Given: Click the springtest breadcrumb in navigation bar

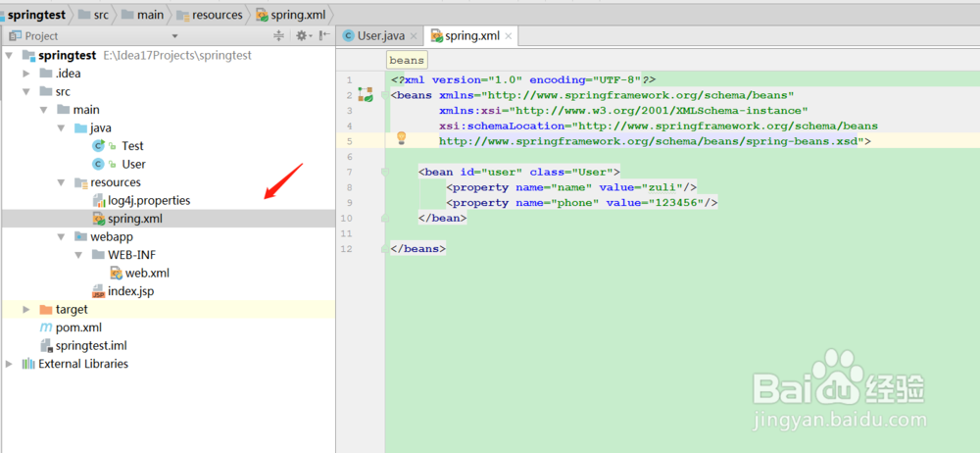Looking at the screenshot, I should coord(36,15).
